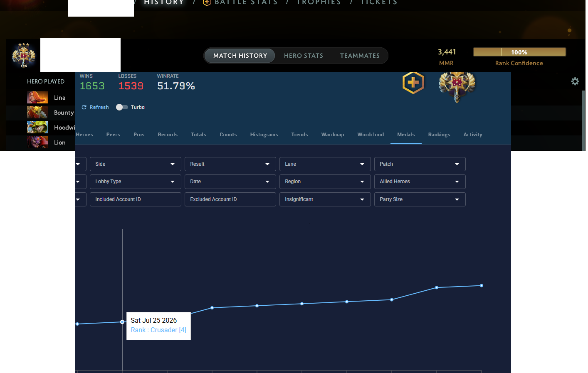Open the Wardmap tab
This screenshot has width=588, height=373.
pyautogui.click(x=333, y=135)
